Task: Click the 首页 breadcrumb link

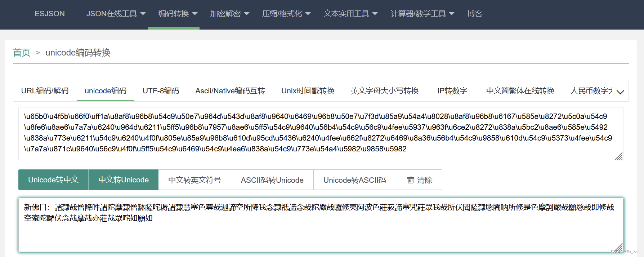Action: pos(22,53)
